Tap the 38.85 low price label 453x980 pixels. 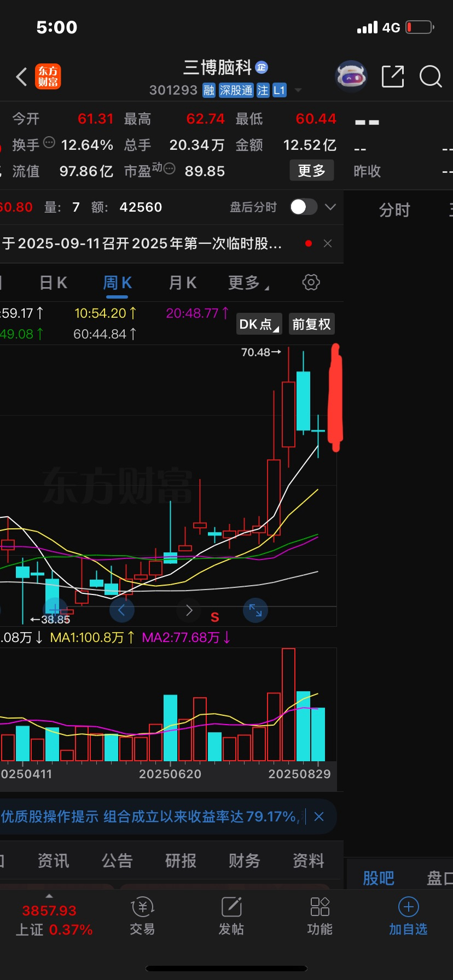coord(50,620)
